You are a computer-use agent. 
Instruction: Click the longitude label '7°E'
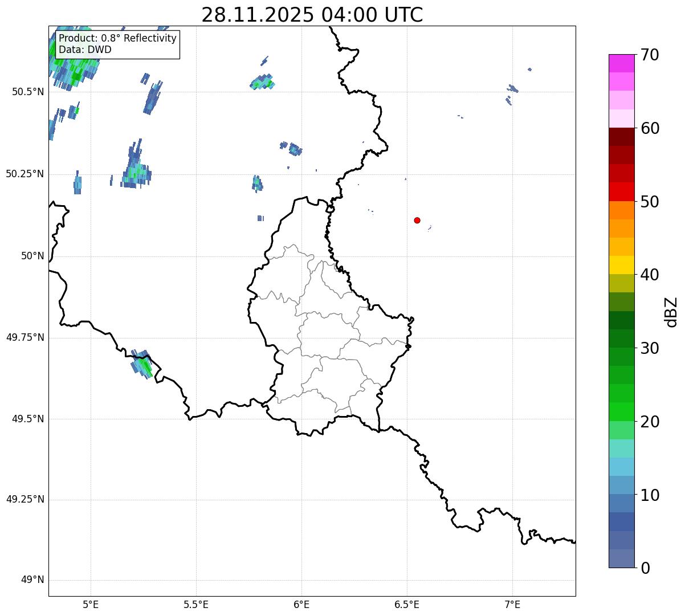(512, 604)
